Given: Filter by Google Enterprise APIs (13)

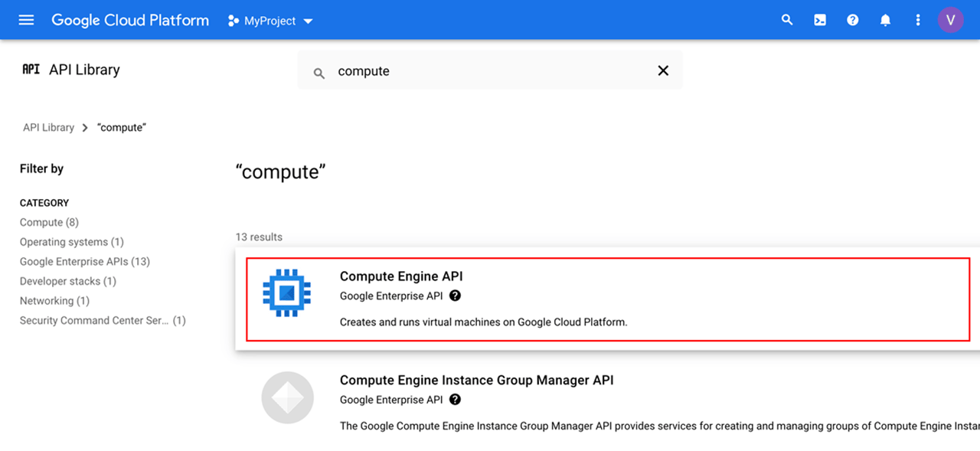Looking at the screenshot, I should tap(85, 261).
